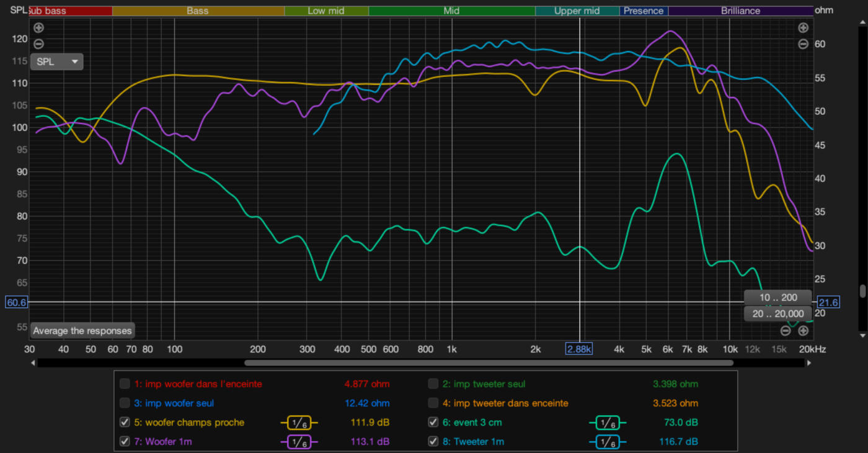
Task: Show the imp tweeter seul trace
Action: 433,383
